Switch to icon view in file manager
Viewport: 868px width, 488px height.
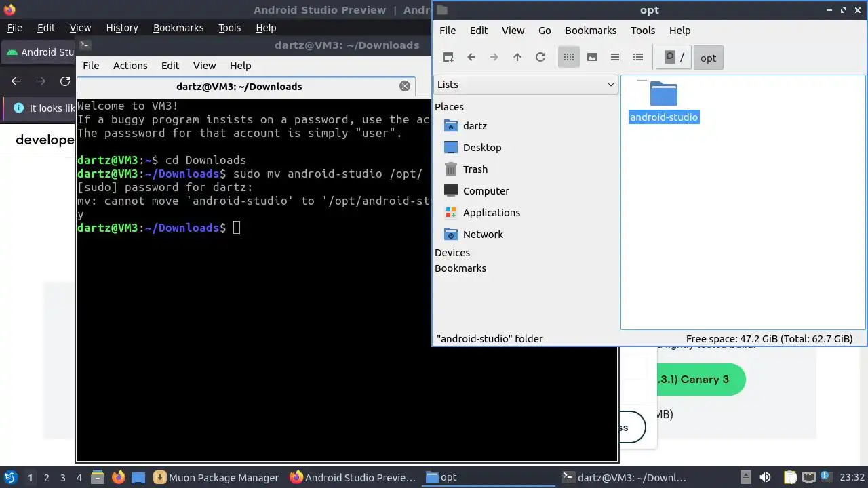pos(569,57)
